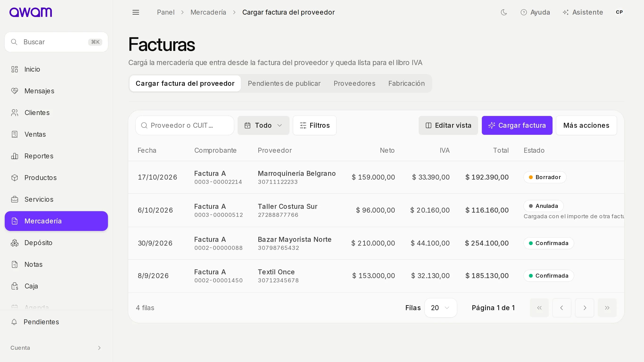Switch to Pendientes de publicar tab

tap(284, 83)
